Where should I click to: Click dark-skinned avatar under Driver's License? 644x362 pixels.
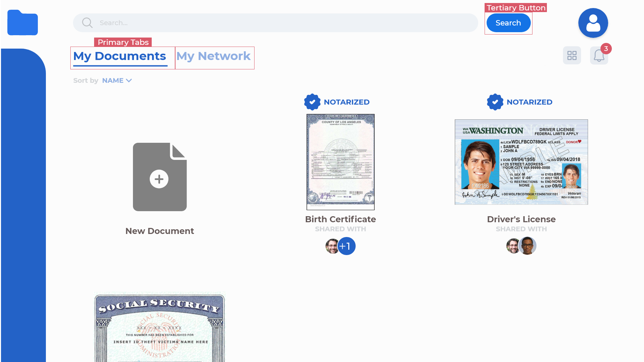527,246
